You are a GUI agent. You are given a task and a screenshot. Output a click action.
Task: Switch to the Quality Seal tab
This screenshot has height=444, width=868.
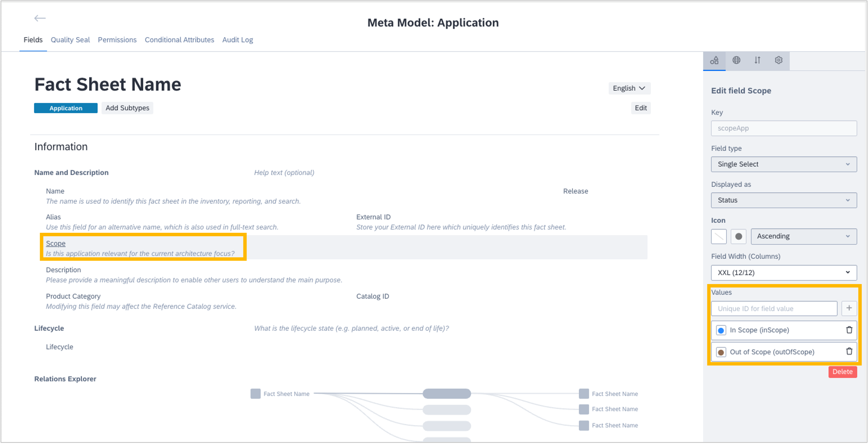70,40
